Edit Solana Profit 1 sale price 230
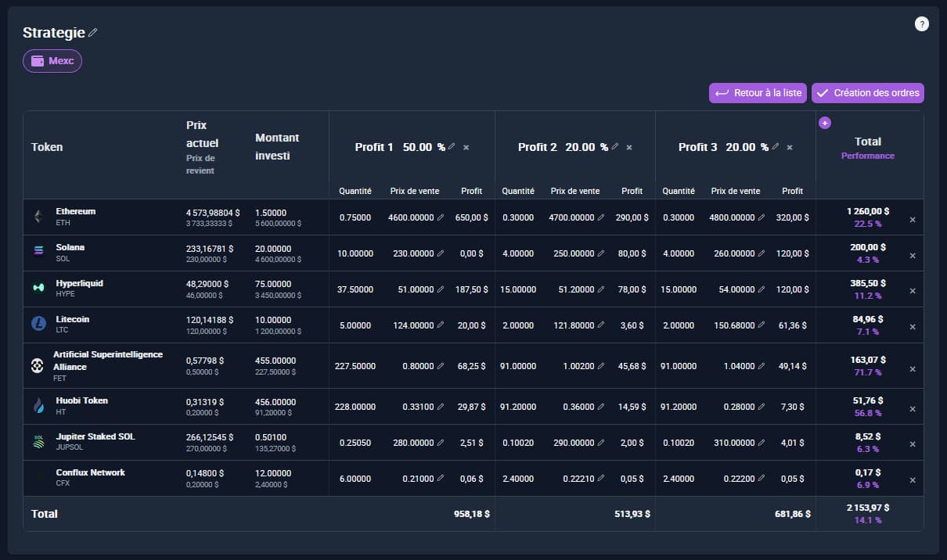 pyautogui.click(x=440, y=253)
